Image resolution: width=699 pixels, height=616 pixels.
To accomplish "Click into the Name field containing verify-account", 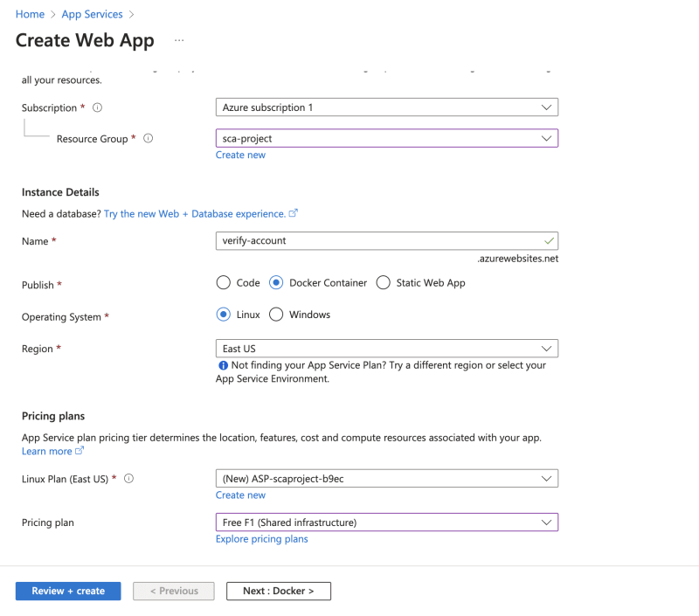I will point(387,240).
